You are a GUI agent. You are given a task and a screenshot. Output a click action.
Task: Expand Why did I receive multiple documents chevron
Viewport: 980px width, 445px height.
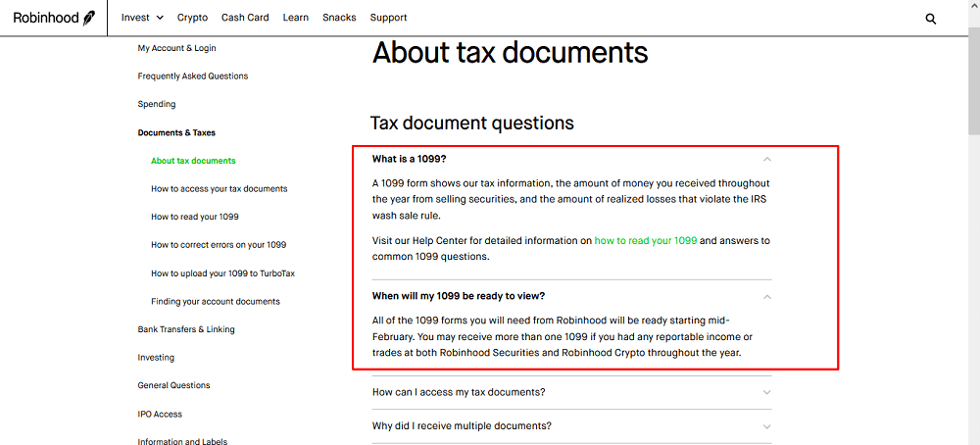click(767, 426)
